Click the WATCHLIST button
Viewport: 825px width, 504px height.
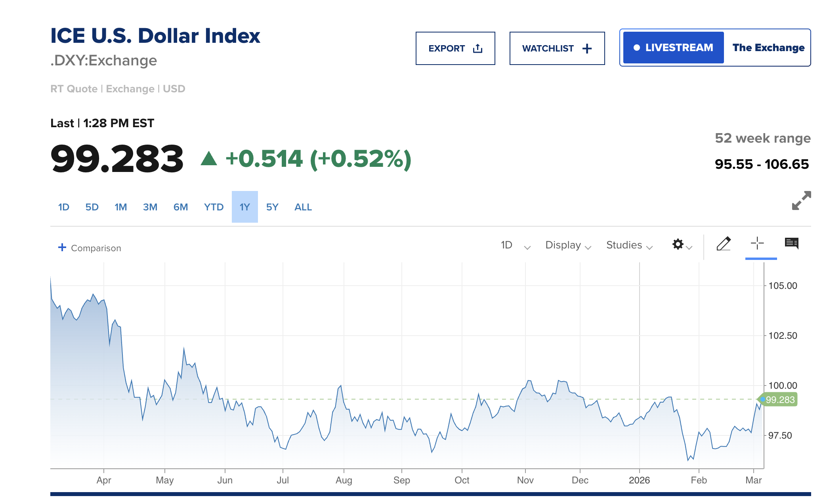point(557,48)
